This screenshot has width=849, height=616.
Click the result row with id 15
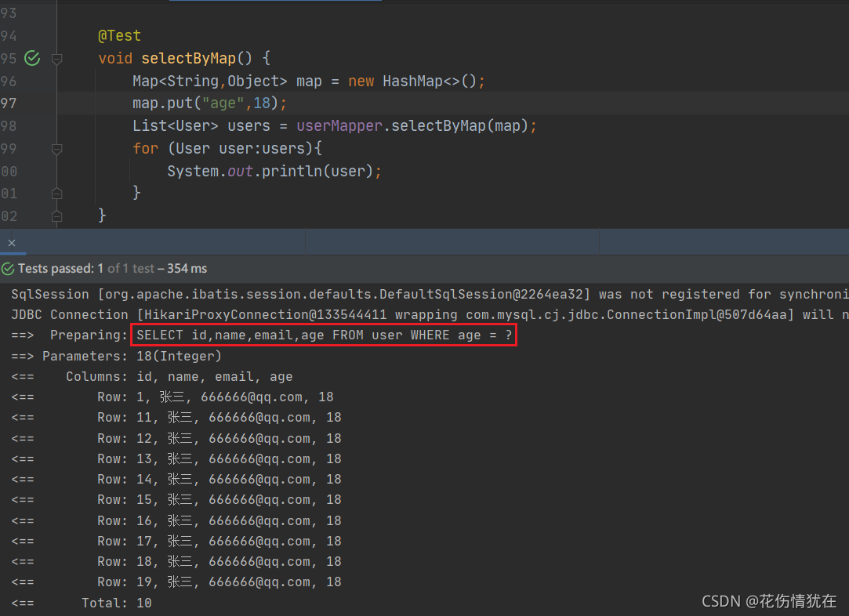(176, 500)
